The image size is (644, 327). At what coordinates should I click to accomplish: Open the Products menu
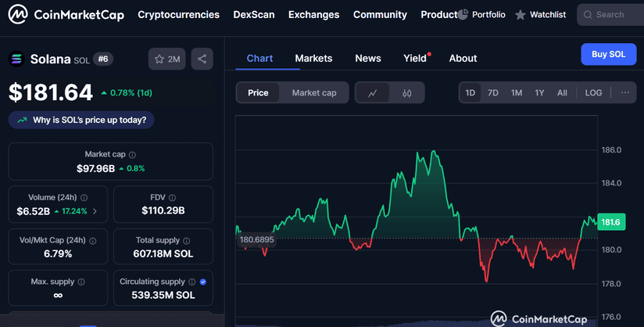tap(439, 15)
